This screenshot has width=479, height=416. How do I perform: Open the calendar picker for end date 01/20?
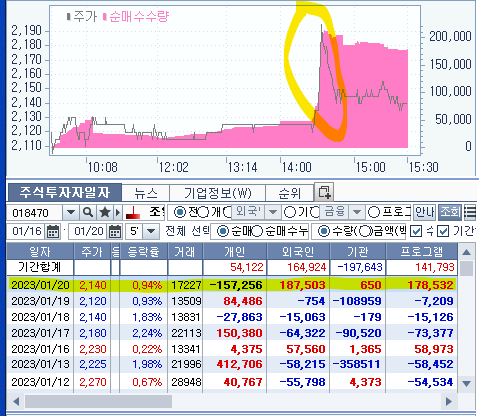pyautogui.click(x=115, y=231)
